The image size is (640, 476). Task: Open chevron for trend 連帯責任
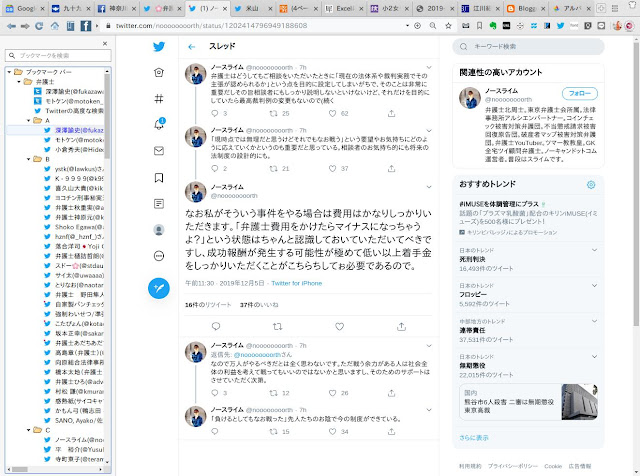pyautogui.click(x=594, y=321)
